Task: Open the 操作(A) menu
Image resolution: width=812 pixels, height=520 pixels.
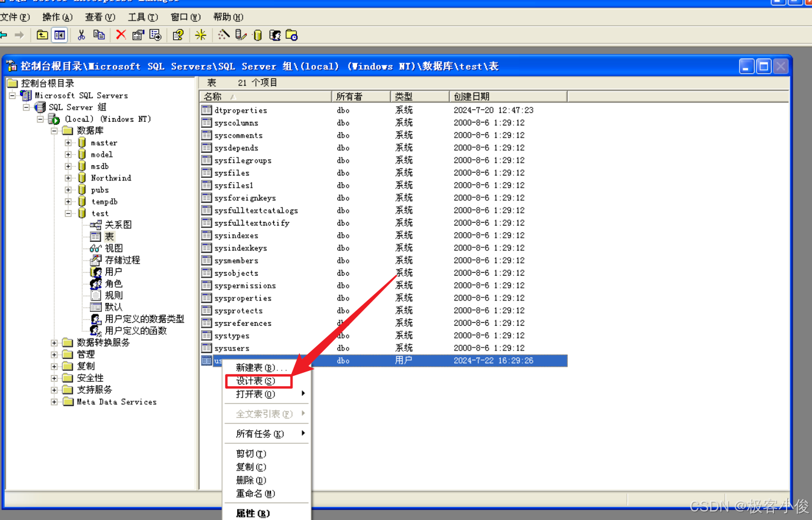Action: 57,17
